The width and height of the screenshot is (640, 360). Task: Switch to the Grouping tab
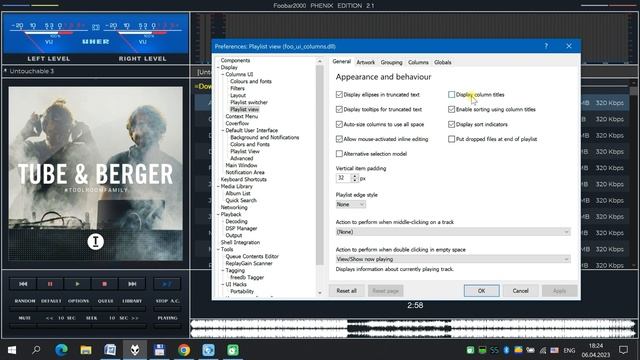(x=391, y=62)
